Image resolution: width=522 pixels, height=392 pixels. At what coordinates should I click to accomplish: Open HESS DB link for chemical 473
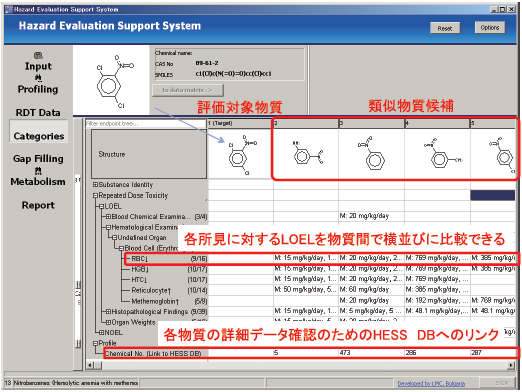(x=345, y=353)
